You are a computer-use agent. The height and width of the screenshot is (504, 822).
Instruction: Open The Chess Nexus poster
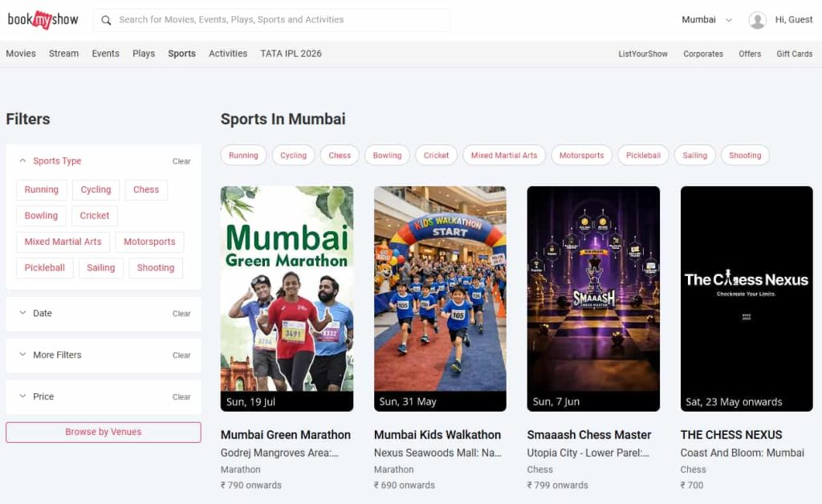coord(747,299)
